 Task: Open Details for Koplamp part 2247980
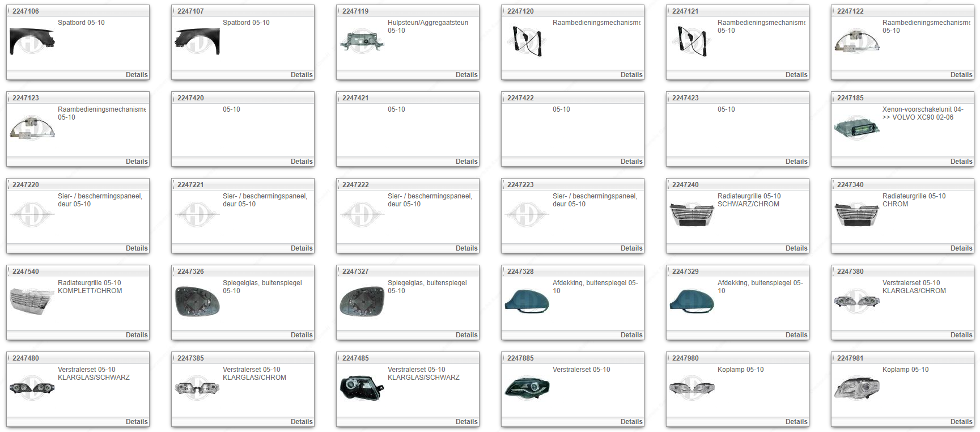(796, 422)
